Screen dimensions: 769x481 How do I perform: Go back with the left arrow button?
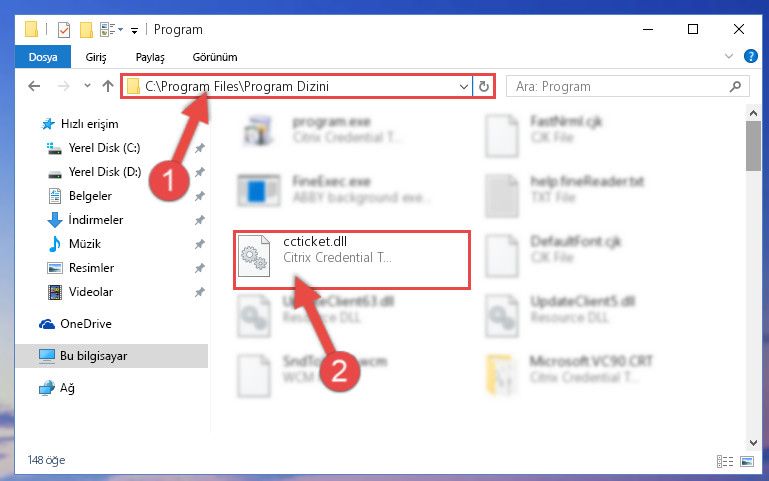34,86
